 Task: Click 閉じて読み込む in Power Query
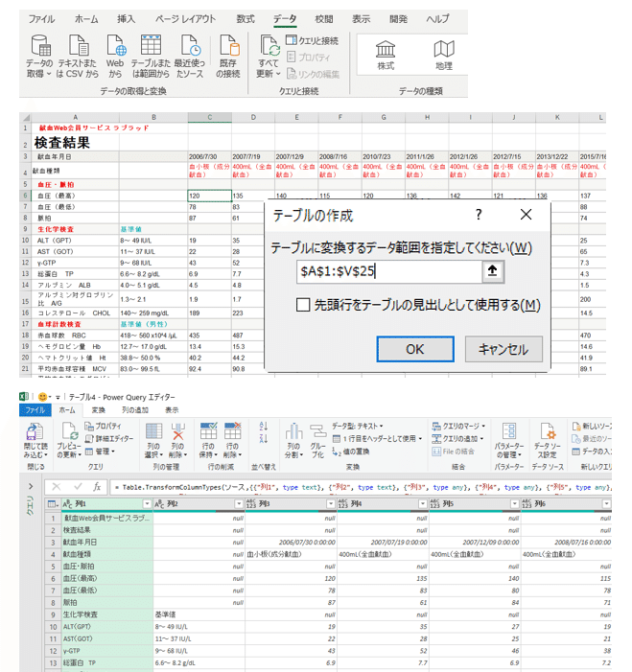[x=35, y=441]
